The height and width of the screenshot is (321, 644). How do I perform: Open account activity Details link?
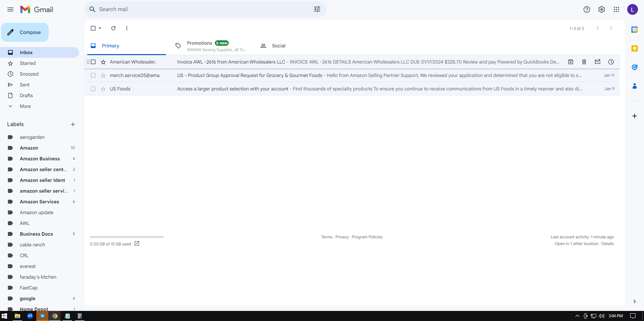click(x=608, y=244)
